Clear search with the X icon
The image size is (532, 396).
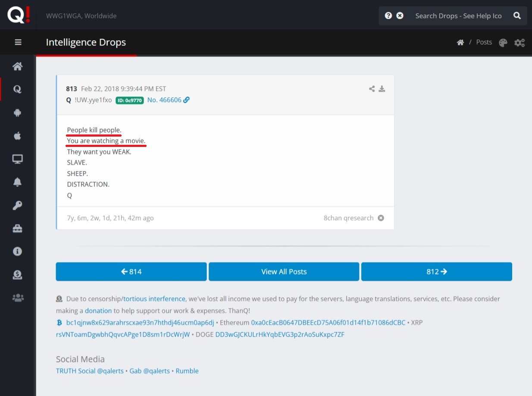coord(400,16)
